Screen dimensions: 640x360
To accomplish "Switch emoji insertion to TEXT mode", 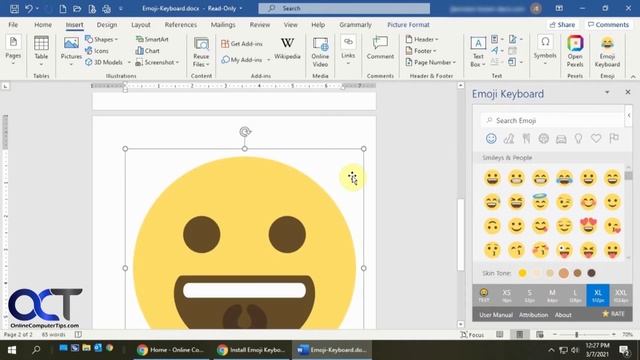I will pos(484,295).
